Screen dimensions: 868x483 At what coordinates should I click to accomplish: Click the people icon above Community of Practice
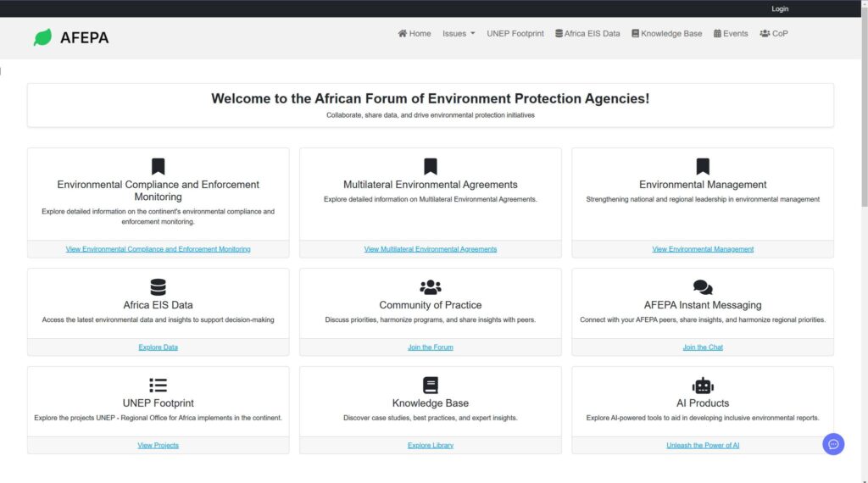tap(430, 286)
